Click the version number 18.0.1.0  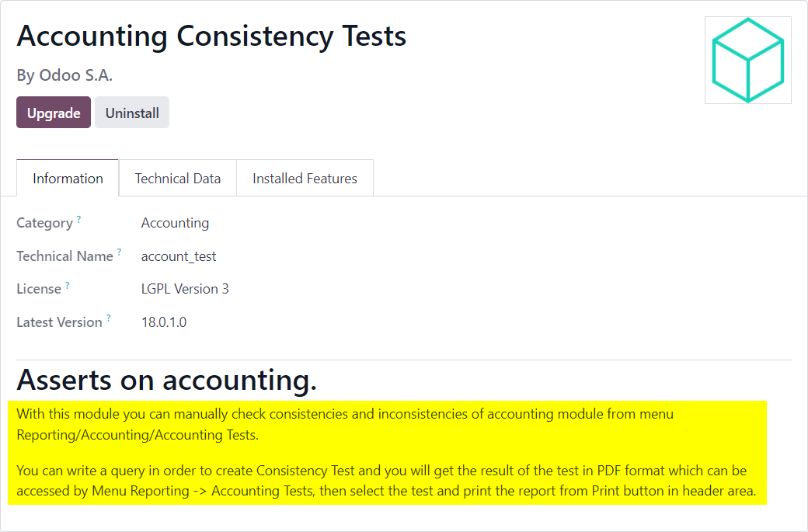(164, 322)
